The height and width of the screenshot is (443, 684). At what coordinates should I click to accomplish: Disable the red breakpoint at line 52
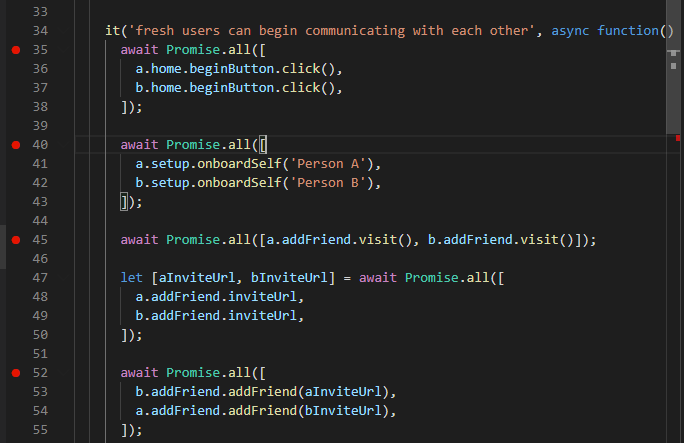click(x=16, y=373)
